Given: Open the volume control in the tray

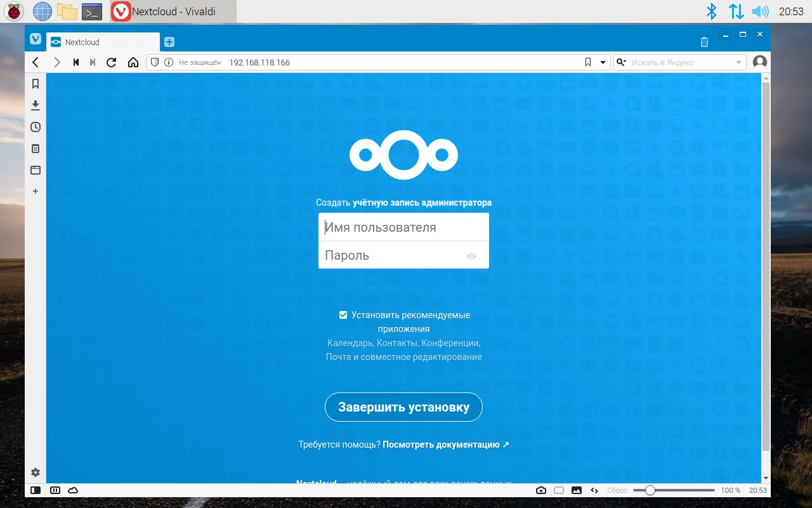Looking at the screenshot, I should click(x=760, y=11).
